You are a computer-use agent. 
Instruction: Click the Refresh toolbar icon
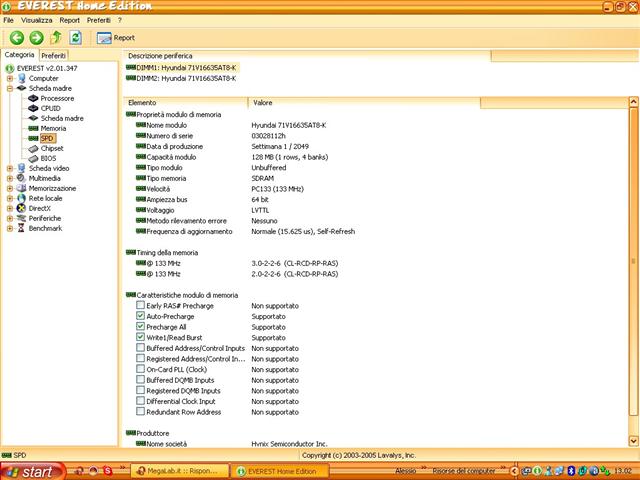coord(76,38)
